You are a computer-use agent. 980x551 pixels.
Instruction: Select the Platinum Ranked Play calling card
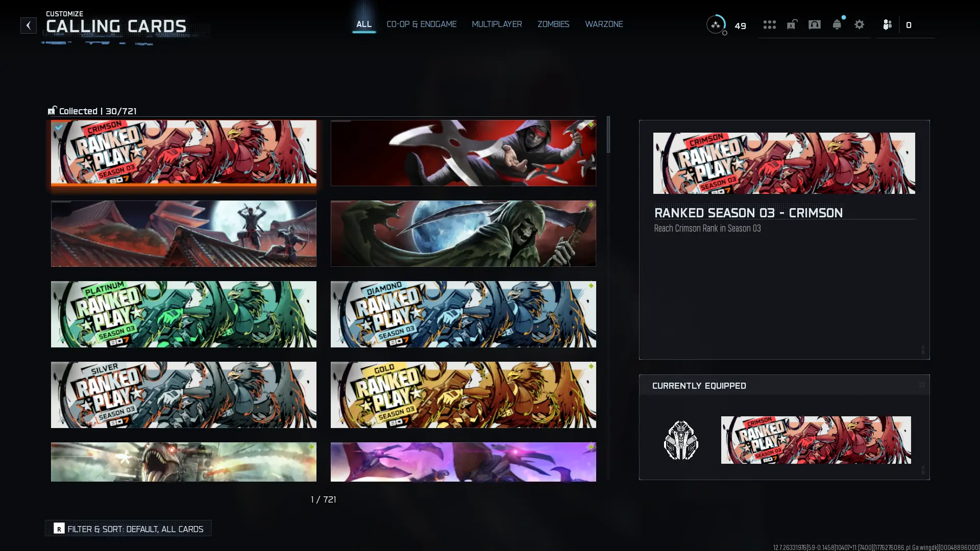pos(183,314)
